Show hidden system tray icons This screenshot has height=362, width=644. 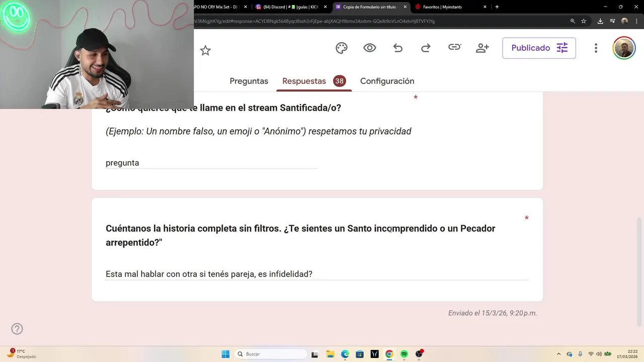point(558,354)
